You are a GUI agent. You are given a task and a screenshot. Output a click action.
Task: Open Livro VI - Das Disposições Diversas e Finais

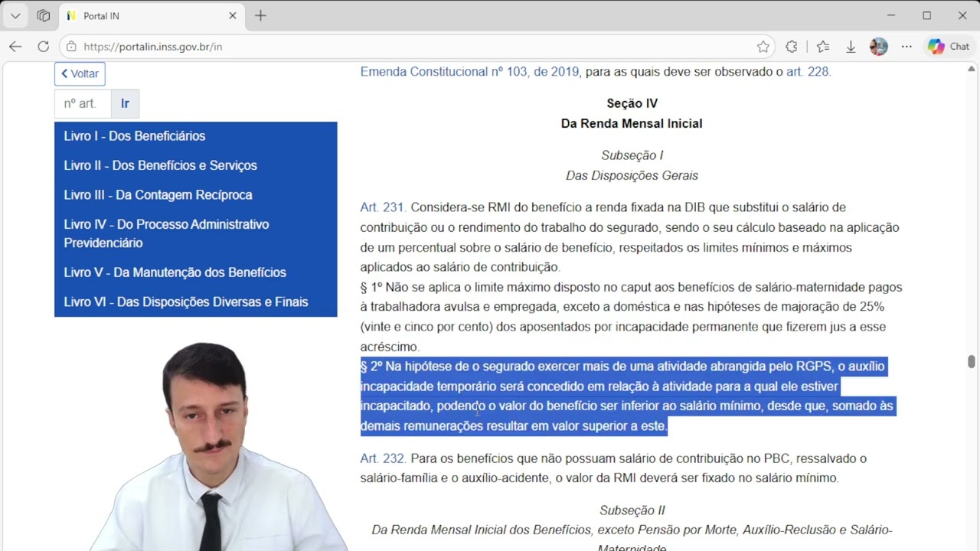click(x=195, y=302)
